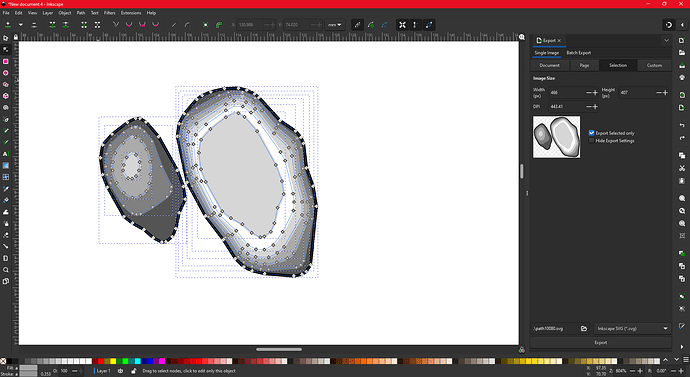Go to next palette row with the down arrow
Image resolution: width=690 pixels, height=377 pixels.
pyautogui.click(x=676, y=360)
